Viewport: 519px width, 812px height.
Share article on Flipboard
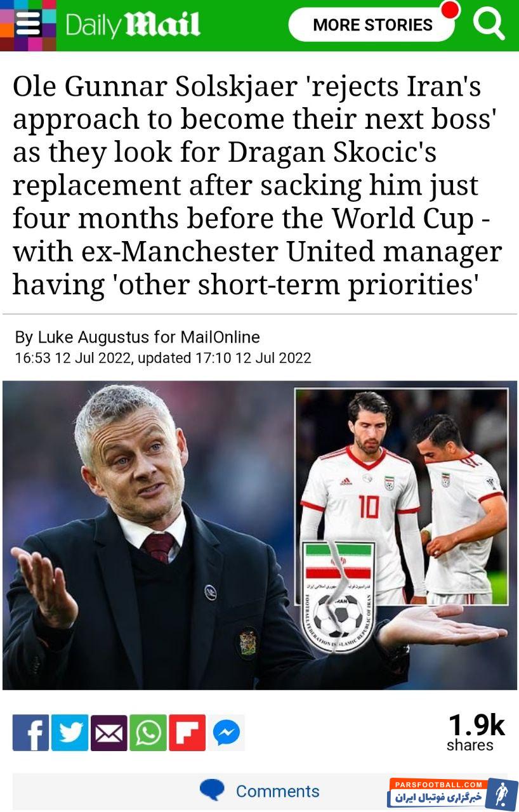[x=187, y=733]
